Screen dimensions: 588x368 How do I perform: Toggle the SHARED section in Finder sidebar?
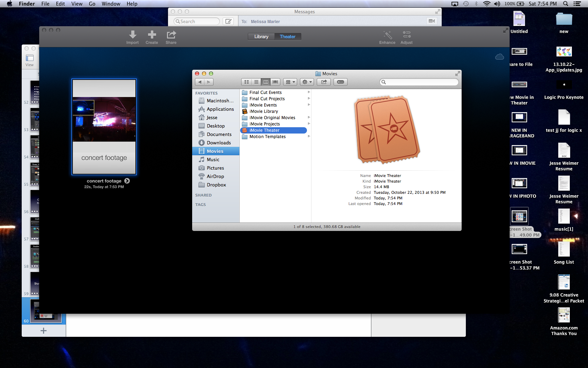[x=203, y=195]
